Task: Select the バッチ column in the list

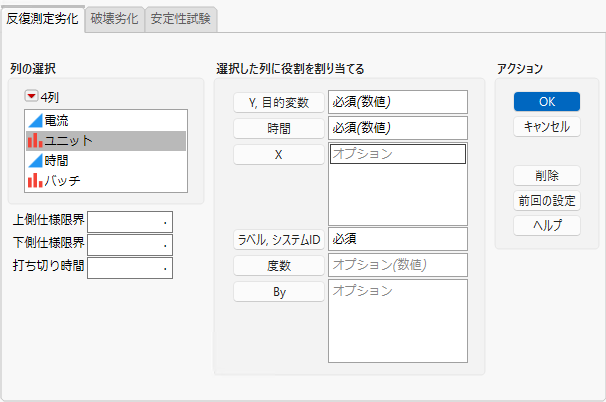Action: [x=106, y=181]
